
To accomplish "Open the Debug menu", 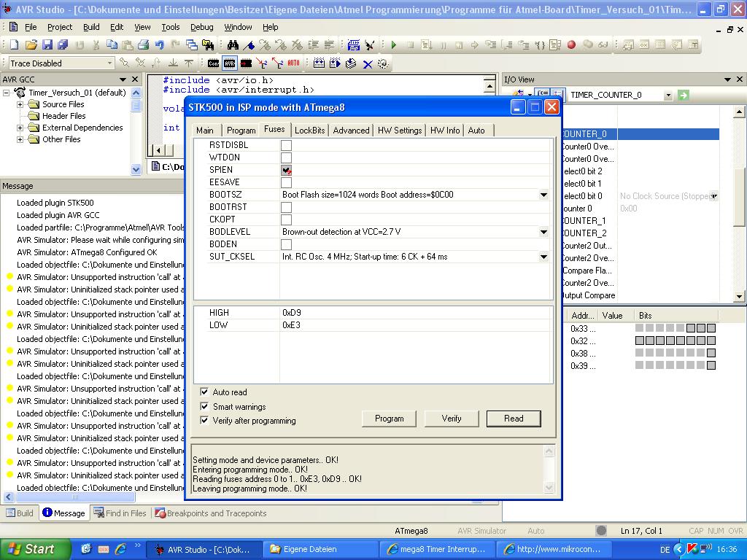I will 202,27.
